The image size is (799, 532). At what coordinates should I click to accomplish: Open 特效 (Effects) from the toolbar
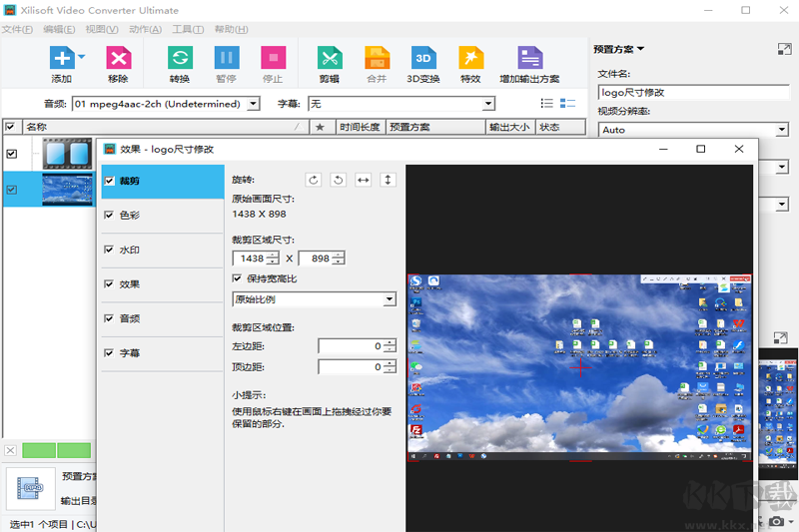coord(470,58)
